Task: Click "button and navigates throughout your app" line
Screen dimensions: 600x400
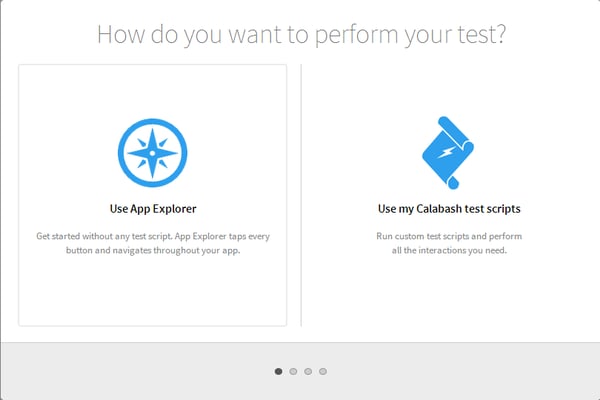Action: tap(153, 250)
